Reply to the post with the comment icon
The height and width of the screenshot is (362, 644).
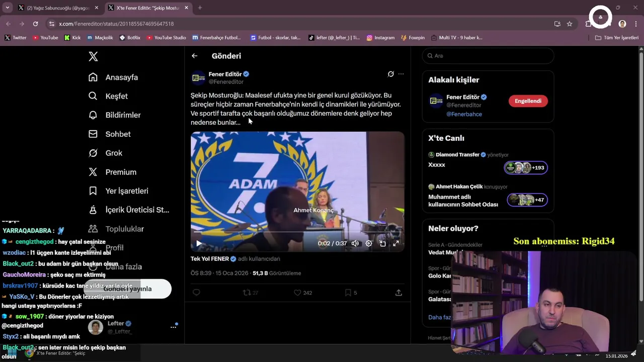click(197, 293)
